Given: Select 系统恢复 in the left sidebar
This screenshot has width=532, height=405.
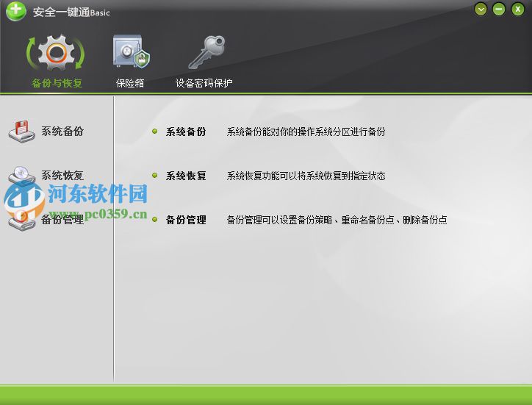Looking at the screenshot, I should pos(62,176).
